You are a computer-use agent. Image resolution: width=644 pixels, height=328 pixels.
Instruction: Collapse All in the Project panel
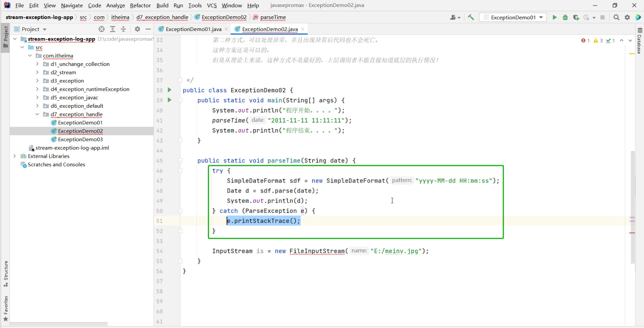tap(124, 29)
